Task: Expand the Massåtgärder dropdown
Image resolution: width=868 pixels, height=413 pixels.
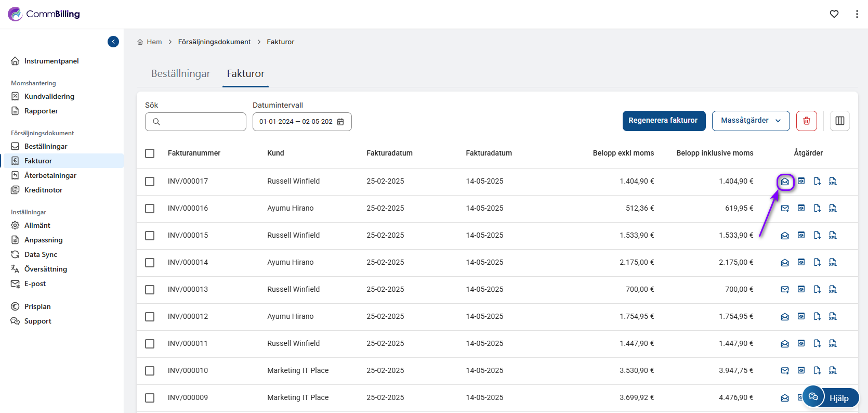Action: pyautogui.click(x=750, y=121)
